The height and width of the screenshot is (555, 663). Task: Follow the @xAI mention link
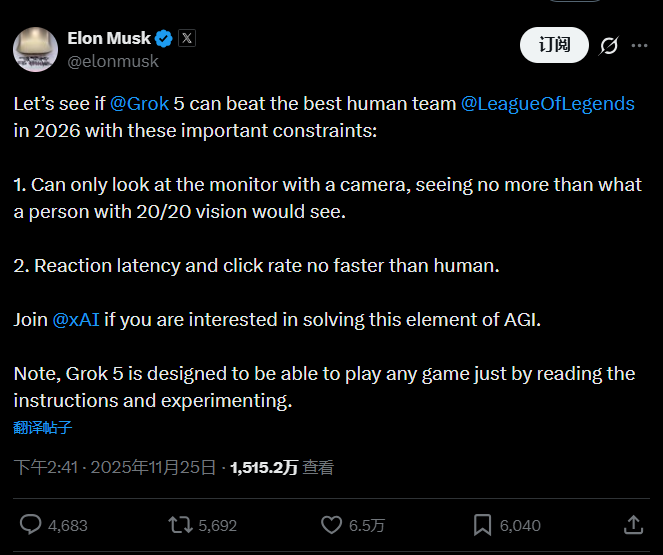pos(75,319)
